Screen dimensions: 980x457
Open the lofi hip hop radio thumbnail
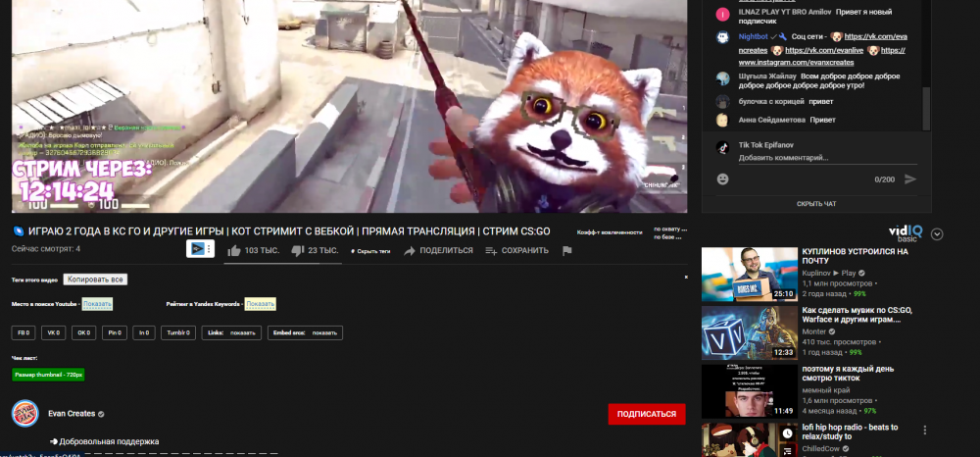click(x=750, y=439)
